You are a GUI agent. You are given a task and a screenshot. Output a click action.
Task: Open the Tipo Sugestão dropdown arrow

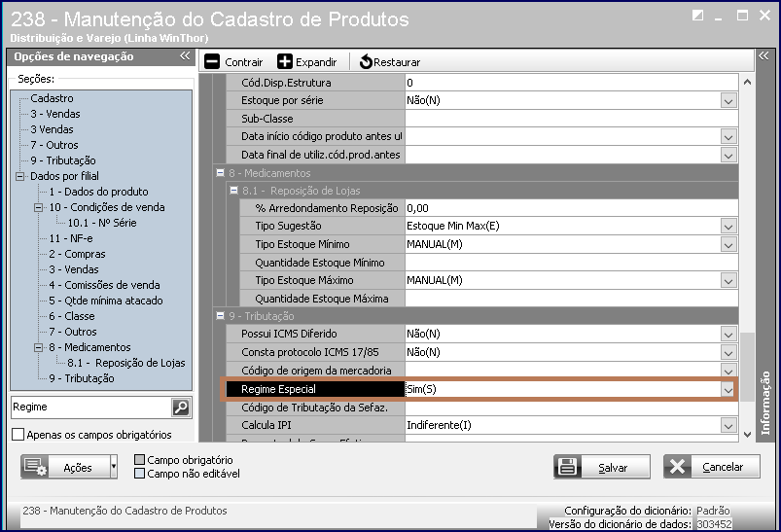click(728, 227)
